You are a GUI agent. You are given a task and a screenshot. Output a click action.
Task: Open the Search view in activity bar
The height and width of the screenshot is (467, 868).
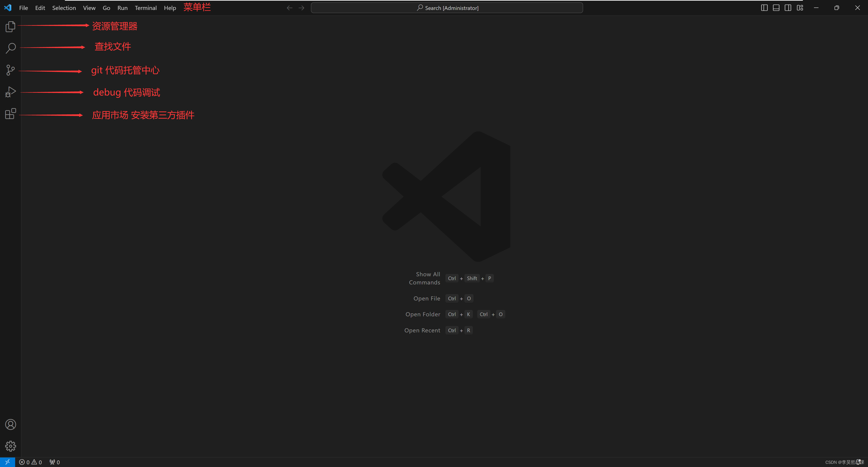click(x=10, y=48)
